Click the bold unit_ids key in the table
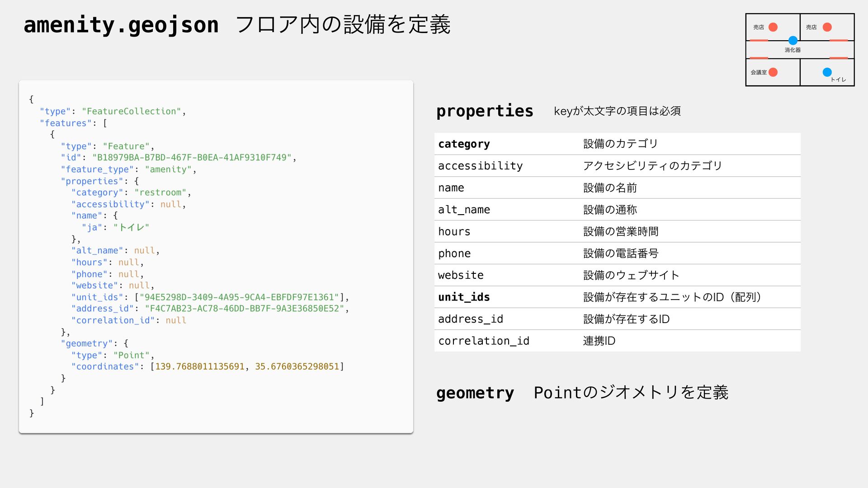This screenshot has height=488, width=868. coord(464,297)
